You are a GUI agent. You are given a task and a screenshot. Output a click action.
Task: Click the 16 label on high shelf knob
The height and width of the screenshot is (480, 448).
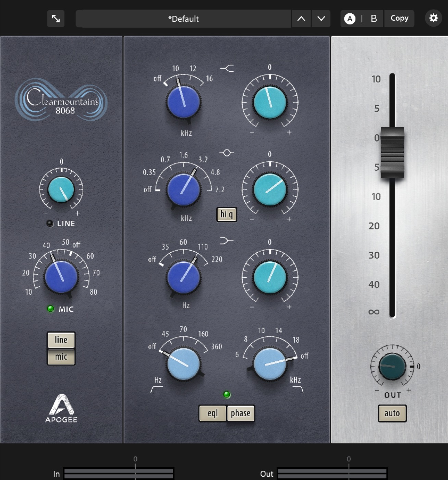(x=209, y=79)
